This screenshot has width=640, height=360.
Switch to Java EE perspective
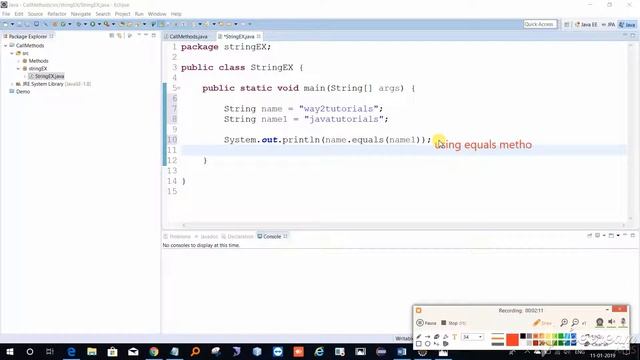coord(586,25)
